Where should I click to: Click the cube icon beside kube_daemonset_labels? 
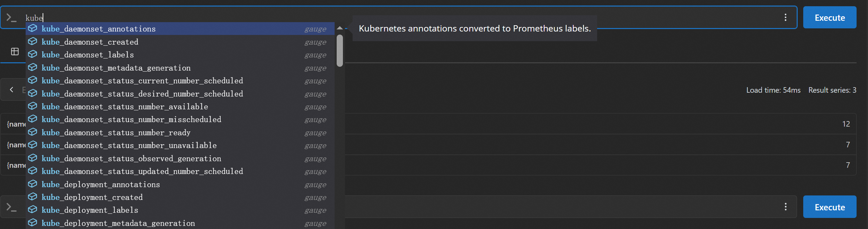33,54
